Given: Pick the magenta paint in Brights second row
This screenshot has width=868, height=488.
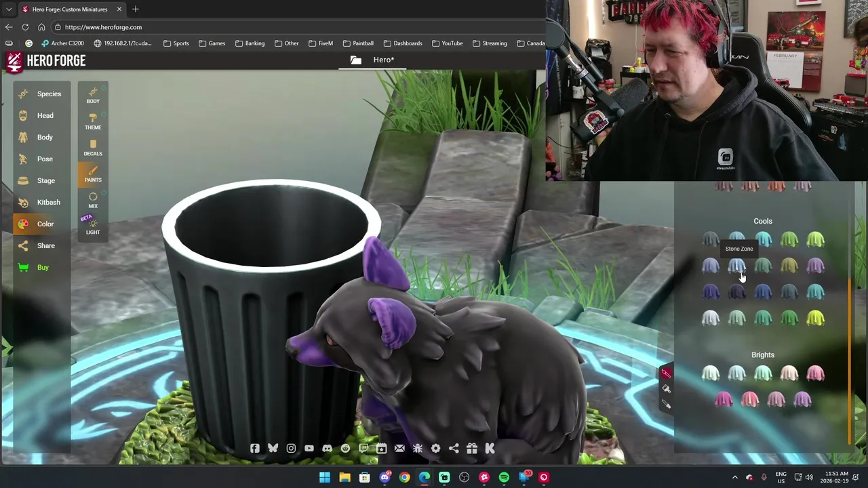Looking at the screenshot, I should pos(724,400).
